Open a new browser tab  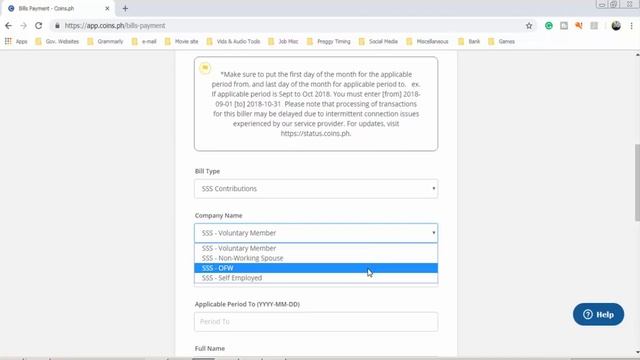(x=125, y=8)
